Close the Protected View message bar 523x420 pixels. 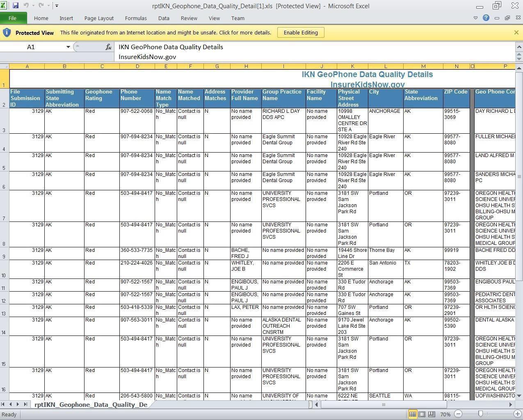(x=516, y=32)
